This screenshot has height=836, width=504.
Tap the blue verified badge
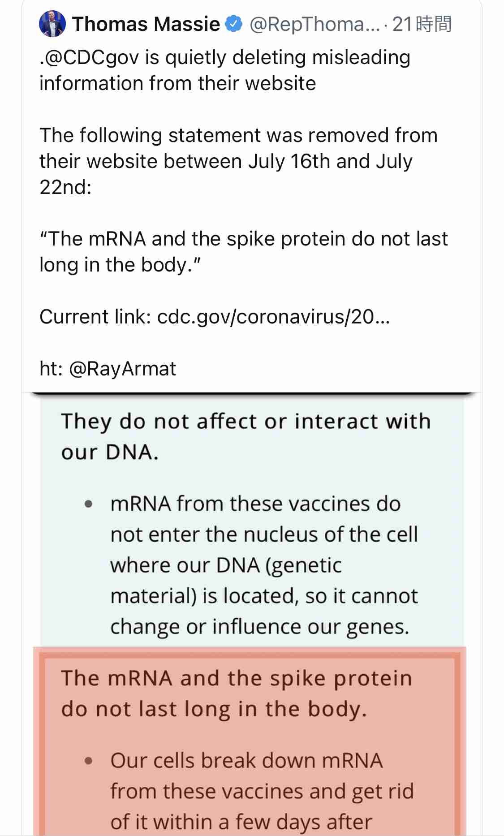pyautogui.click(x=233, y=24)
